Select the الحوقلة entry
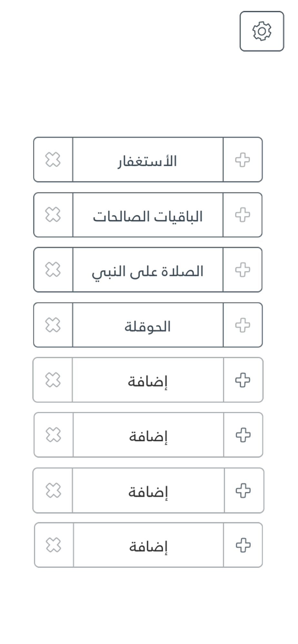Screen dimensions: 298x644 (148, 325)
